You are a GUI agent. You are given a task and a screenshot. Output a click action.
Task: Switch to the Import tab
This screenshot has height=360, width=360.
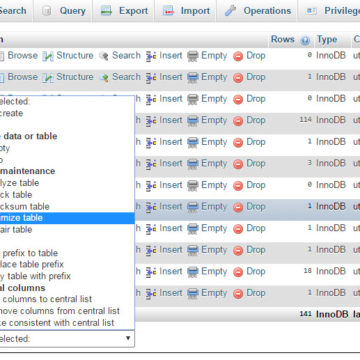click(x=186, y=11)
